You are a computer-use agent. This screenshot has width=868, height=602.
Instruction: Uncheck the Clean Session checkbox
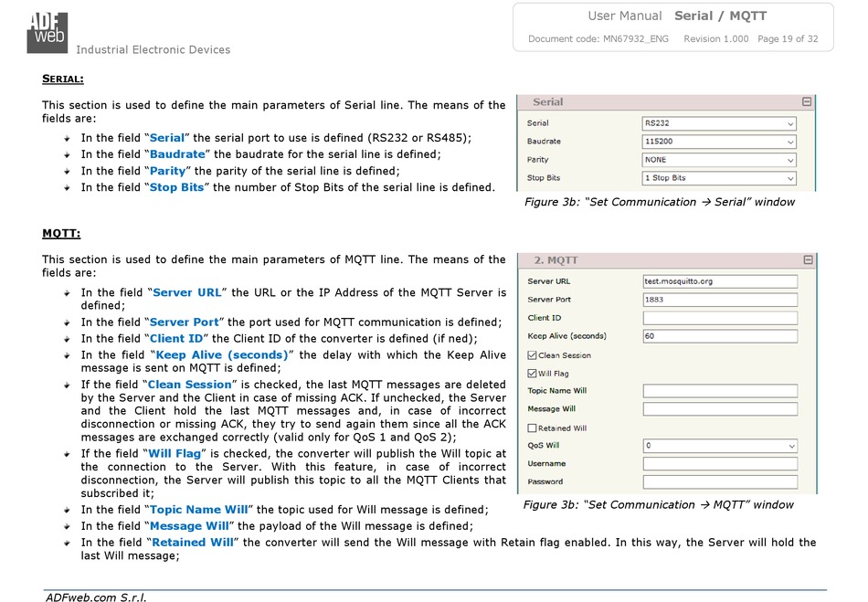[533, 355]
